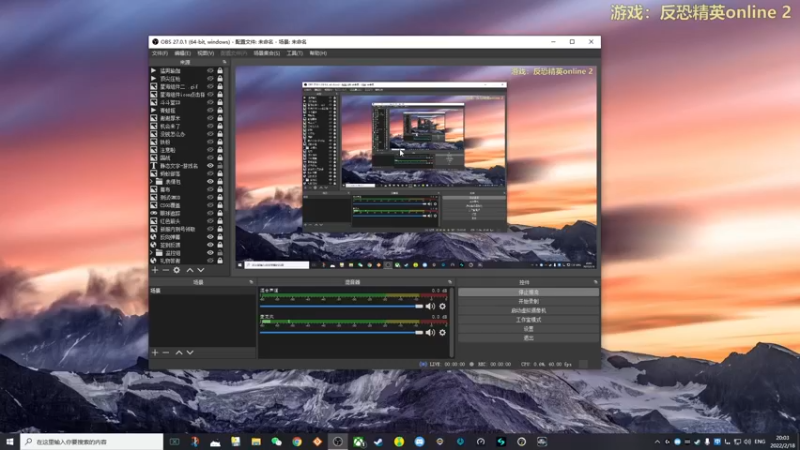This screenshot has width=800, height=450.
Task: Move selected source down with chevron
Action: (201, 270)
